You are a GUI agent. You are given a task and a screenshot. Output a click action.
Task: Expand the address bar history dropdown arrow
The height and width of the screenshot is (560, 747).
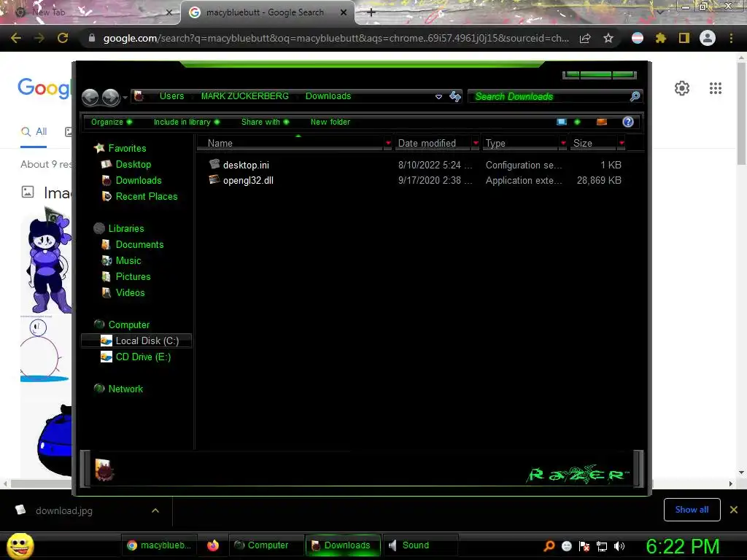pos(438,97)
